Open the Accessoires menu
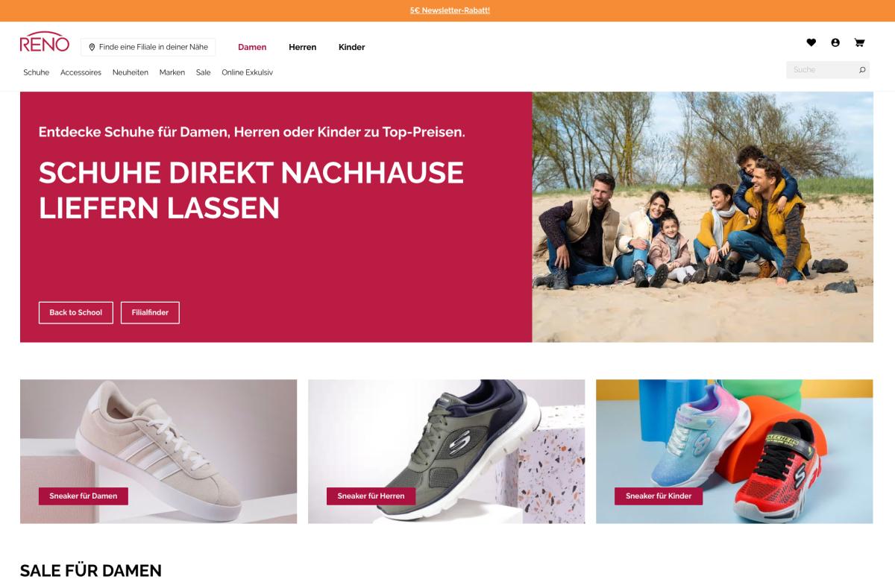Viewport: 895px width, 588px height. pyautogui.click(x=81, y=72)
